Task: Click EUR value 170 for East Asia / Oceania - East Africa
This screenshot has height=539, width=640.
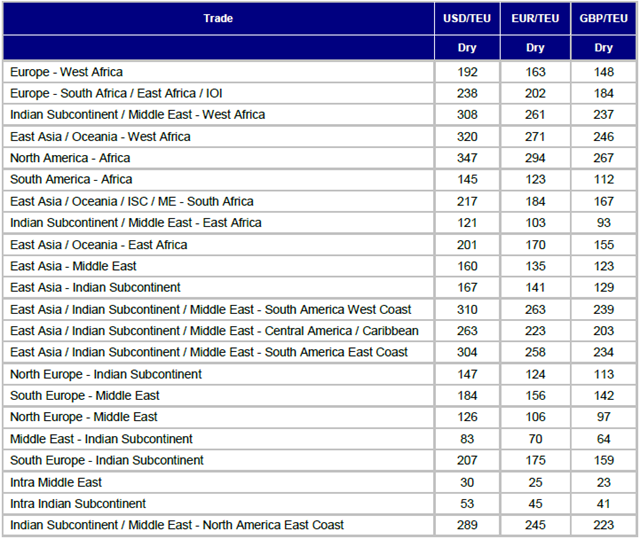Action: (x=535, y=245)
